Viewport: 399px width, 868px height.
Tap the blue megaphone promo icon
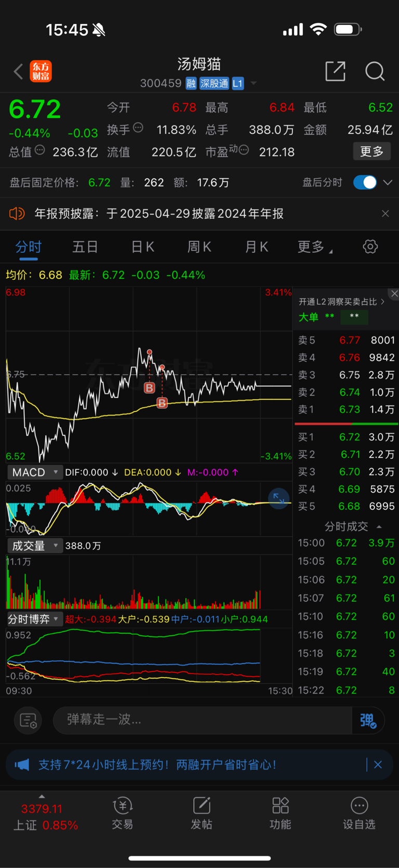22,765
